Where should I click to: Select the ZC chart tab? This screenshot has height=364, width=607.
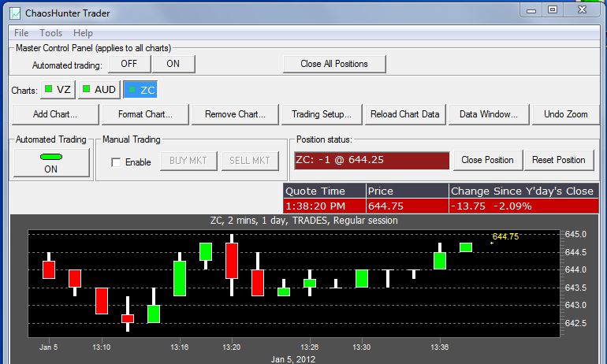click(140, 90)
